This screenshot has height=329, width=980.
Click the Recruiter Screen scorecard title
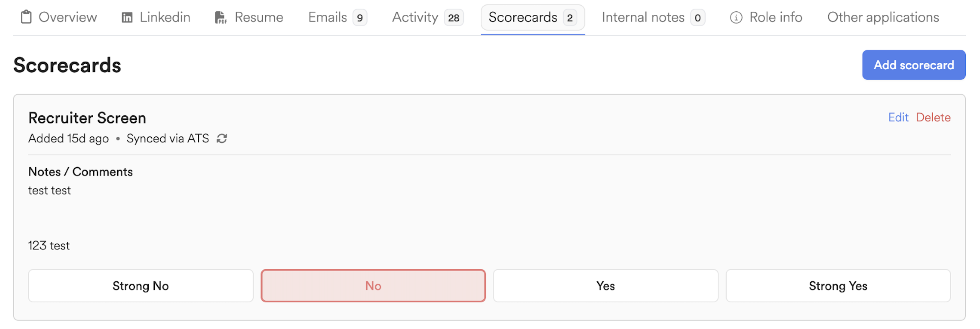click(87, 118)
